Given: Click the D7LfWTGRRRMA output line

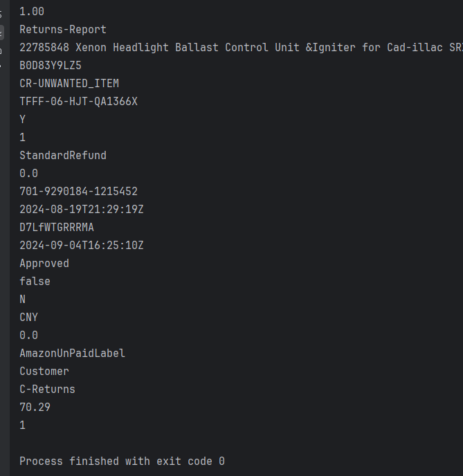Looking at the screenshot, I should [57, 228].
